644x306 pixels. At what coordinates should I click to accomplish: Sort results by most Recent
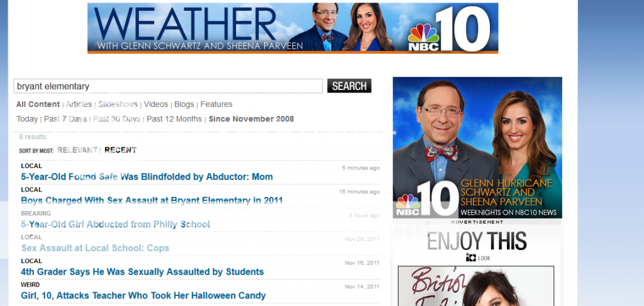click(121, 150)
